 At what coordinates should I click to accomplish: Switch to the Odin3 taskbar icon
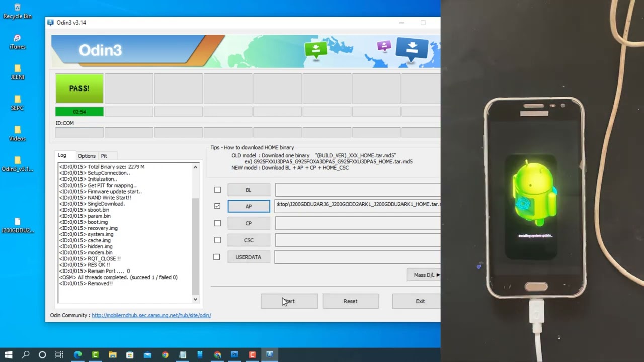click(x=270, y=355)
